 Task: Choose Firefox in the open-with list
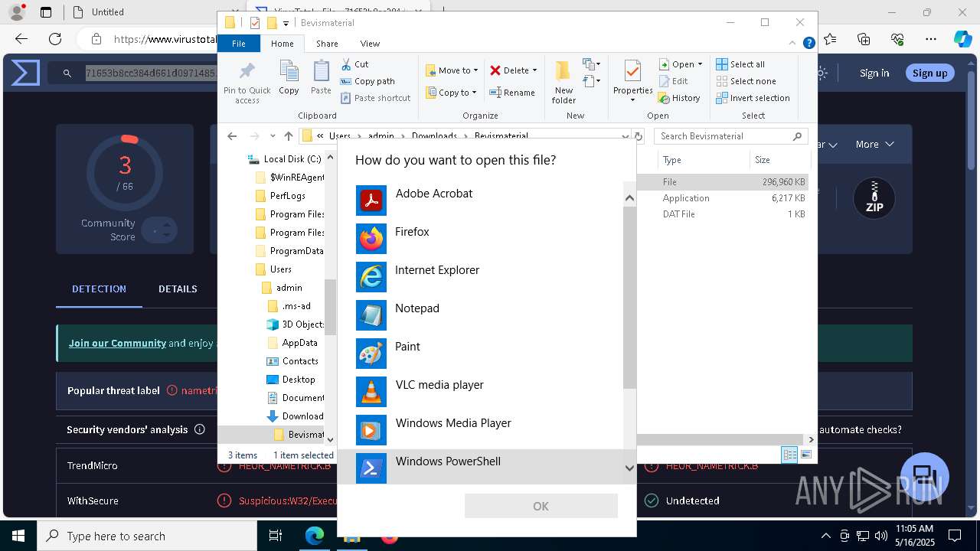480,239
